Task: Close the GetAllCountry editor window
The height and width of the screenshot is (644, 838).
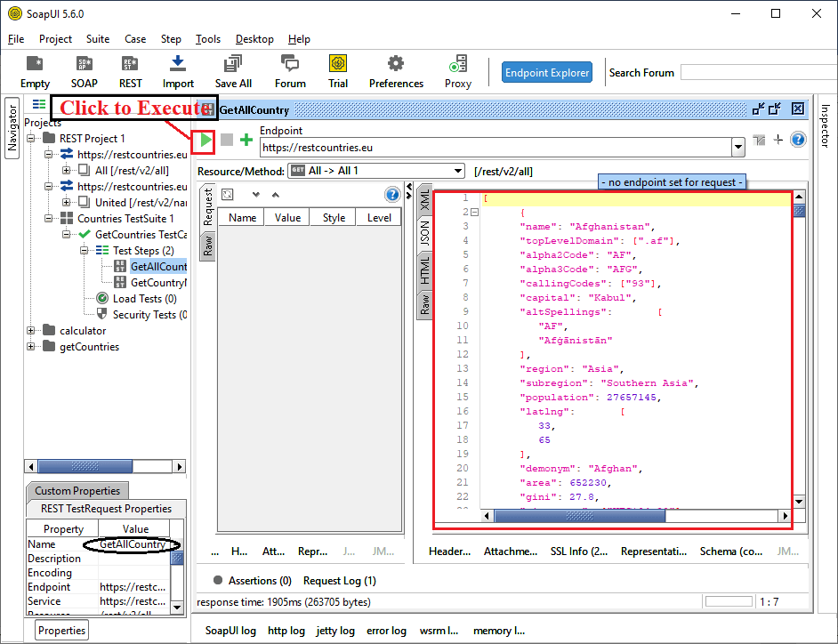Action: click(797, 109)
